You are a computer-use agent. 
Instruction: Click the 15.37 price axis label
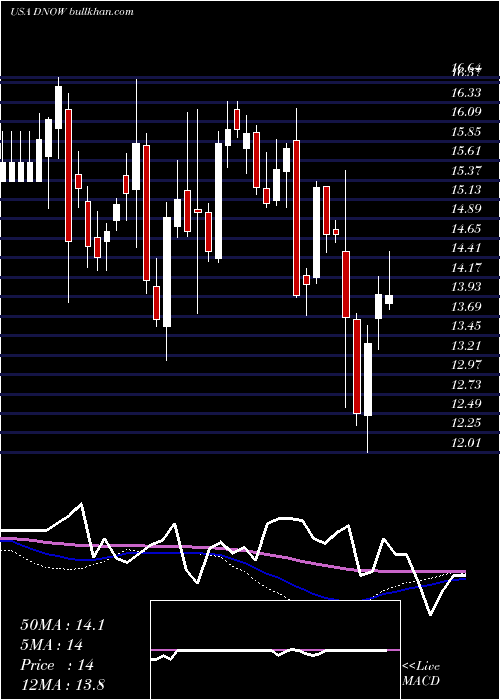tap(467, 170)
